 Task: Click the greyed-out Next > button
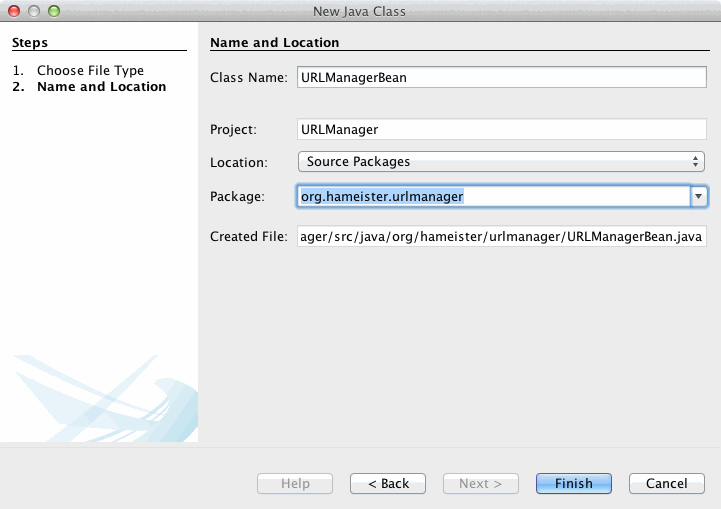click(481, 483)
